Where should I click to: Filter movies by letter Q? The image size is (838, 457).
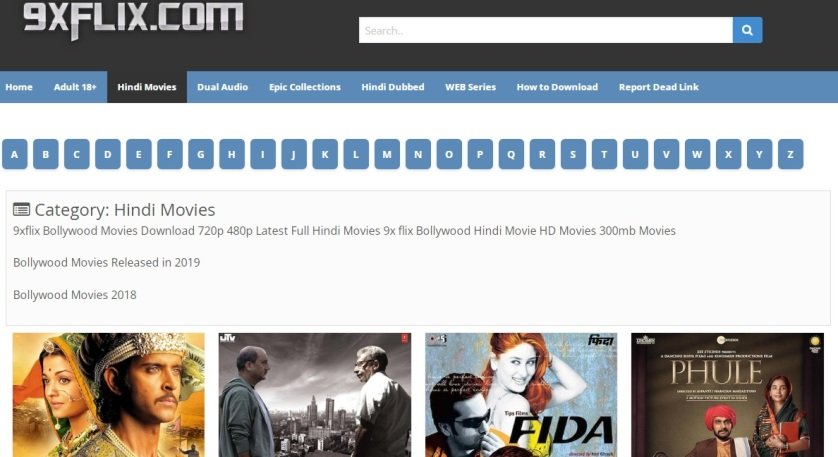(x=511, y=154)
